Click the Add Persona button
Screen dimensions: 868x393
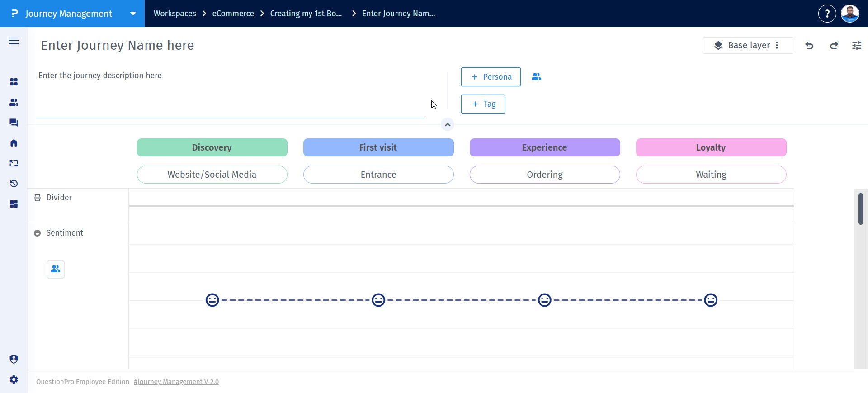coord(491,77)
